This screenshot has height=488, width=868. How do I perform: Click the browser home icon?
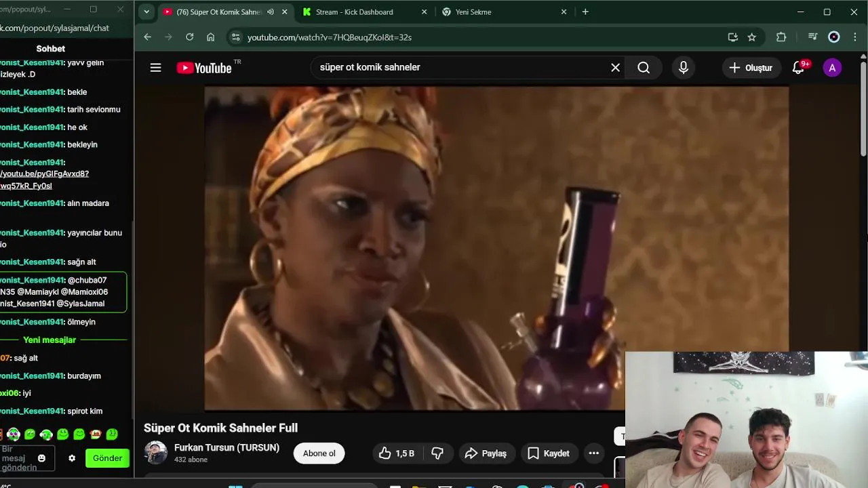click(x=211, y=37)
